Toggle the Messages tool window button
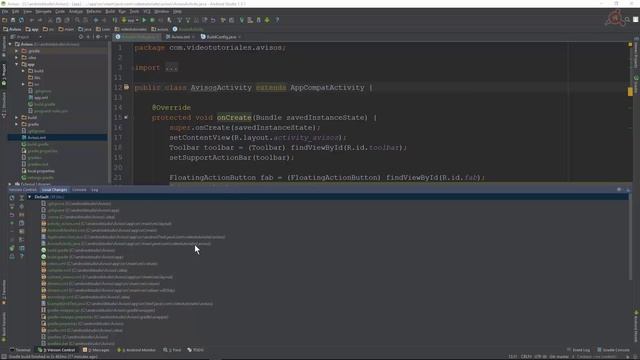Viewport: 640px width, 360px height. click(96, 350)
